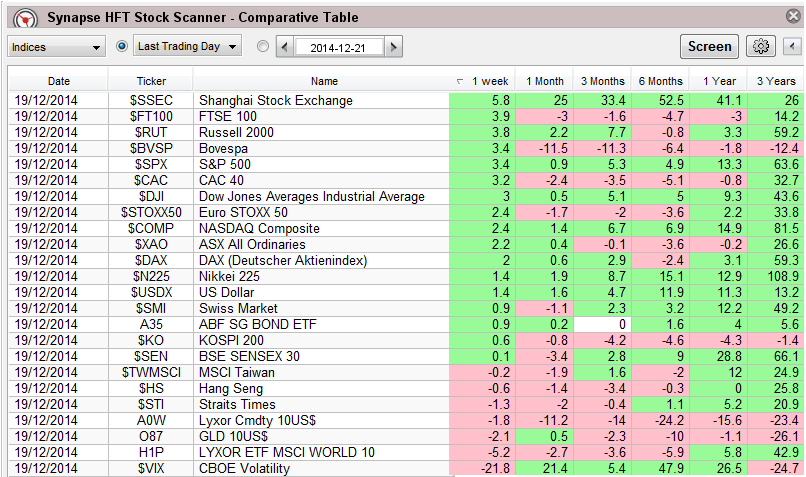Click the Nikkei 225 3 Years value cell
Viewport: 806px width, 477px height.
(777, 277)
